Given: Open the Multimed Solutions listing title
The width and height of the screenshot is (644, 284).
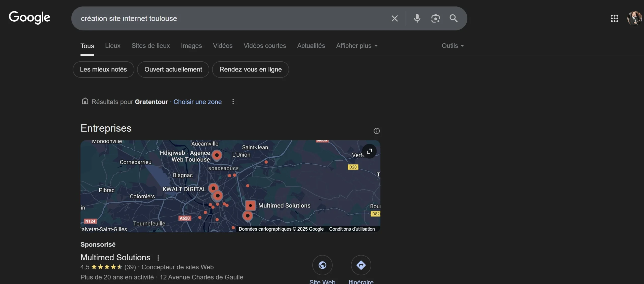Looking at the screenshot, I should [115, 257].
